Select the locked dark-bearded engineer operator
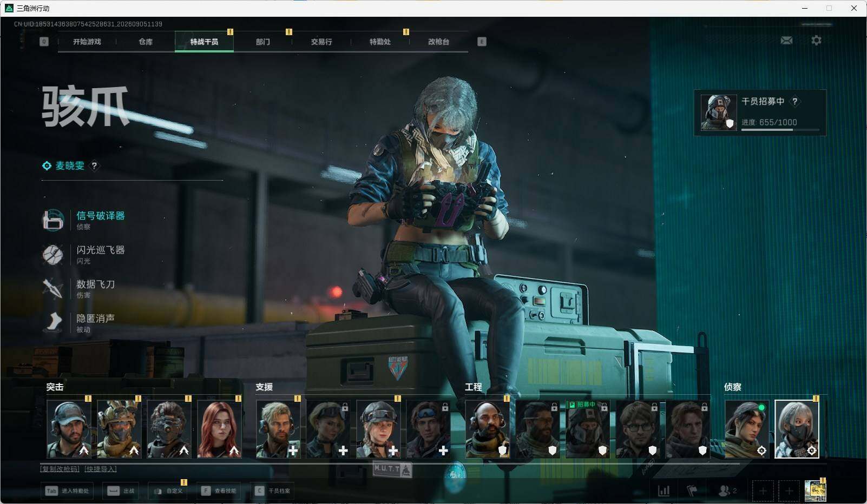867x504 pixels. [x=538, y=429]
